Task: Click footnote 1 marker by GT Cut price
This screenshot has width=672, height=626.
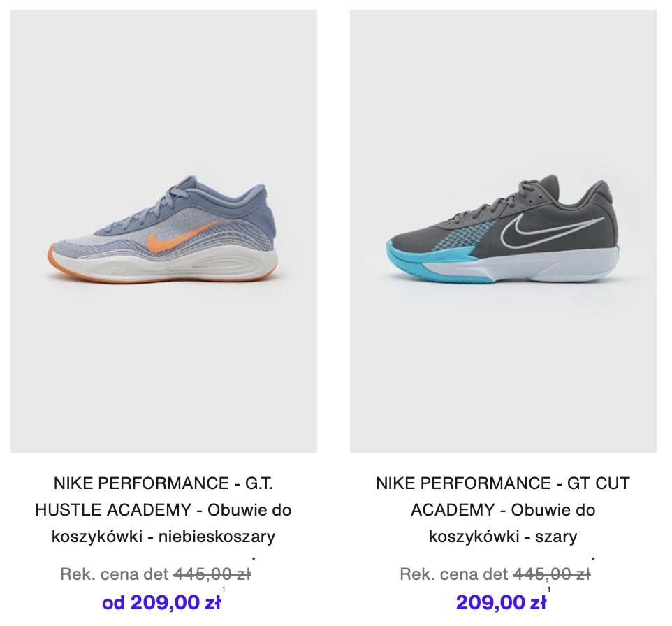Action: [548, 590]
